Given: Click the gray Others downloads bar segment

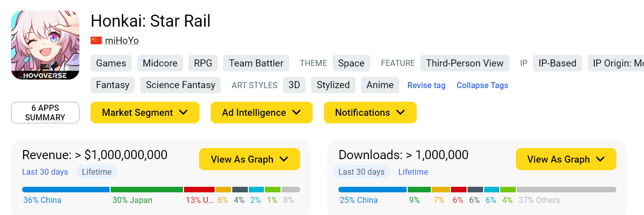Looking at the screenshot, I should point(567,190).
